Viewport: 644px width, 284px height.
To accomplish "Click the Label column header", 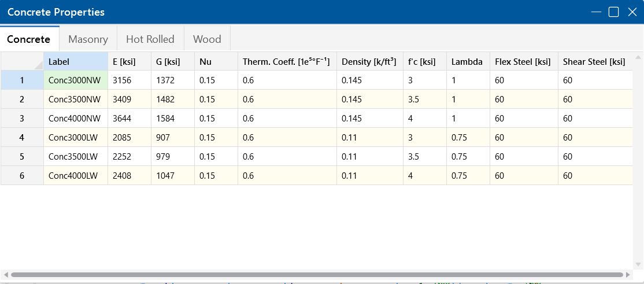I will point(76,61).
